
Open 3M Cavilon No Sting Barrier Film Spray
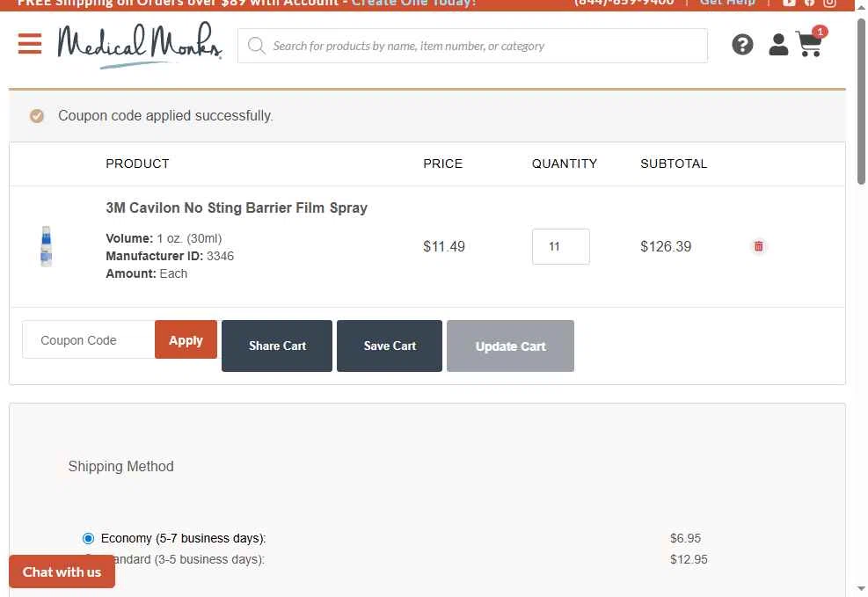237,208
